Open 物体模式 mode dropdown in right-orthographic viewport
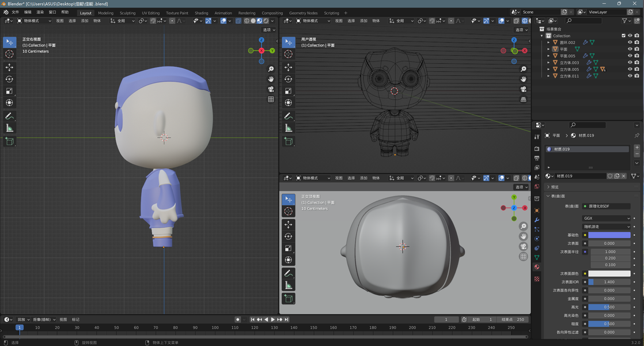 click(x=34, y=21)
